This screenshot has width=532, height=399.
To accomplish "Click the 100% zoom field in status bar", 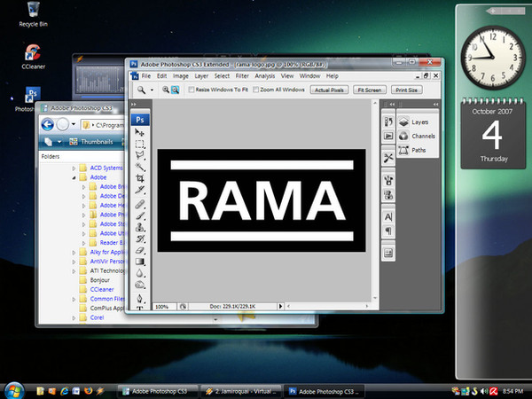I will pyautogui.click(x=163, y=307).
